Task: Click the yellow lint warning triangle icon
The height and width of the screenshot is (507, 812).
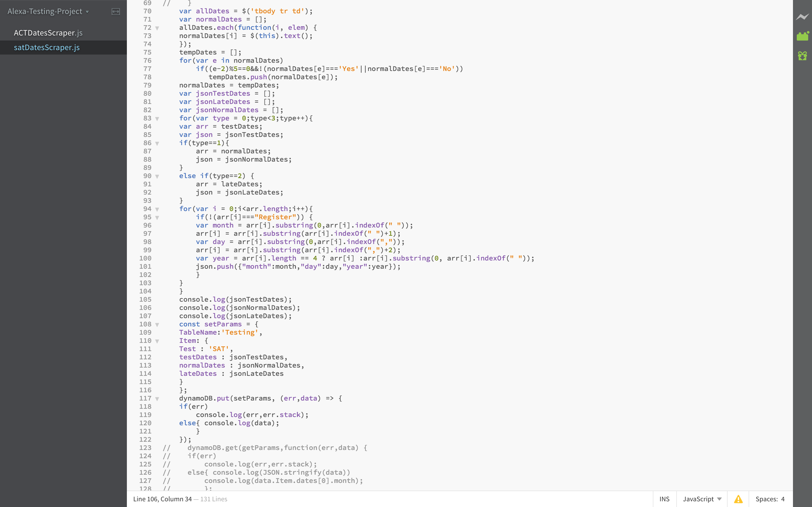Action: [738, 499]
